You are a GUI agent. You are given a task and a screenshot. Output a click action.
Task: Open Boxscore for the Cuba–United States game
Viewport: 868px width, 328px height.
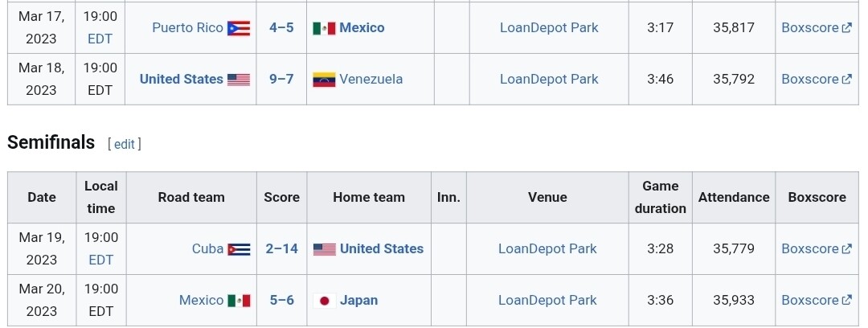(x=810, y=248)
